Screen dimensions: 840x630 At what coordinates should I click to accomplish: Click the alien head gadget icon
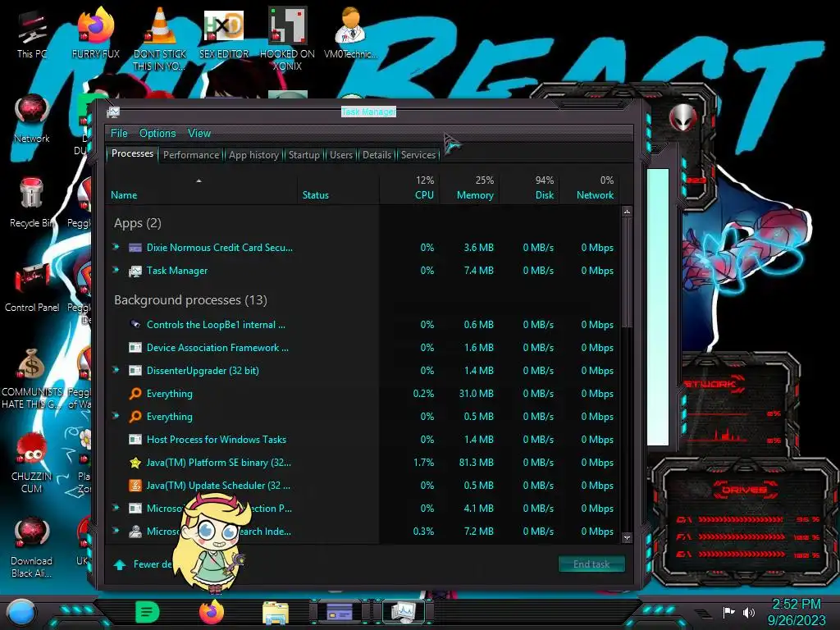(682, 116)
